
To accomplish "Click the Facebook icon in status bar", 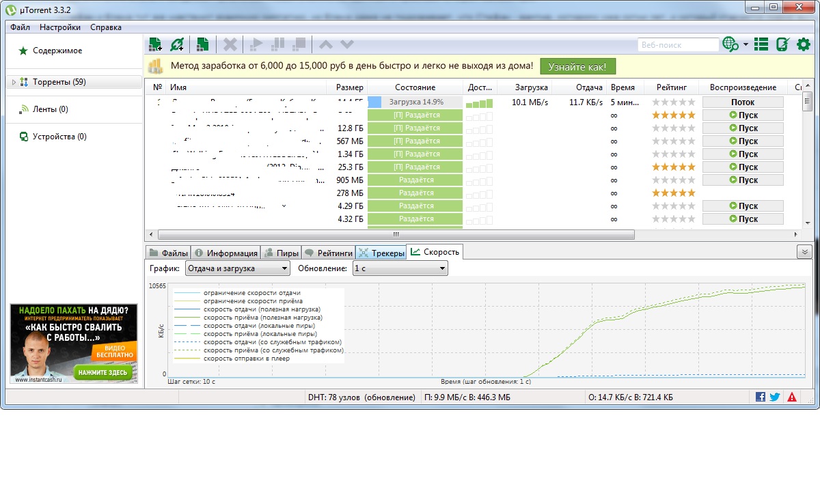I will pyautogui.click(x=761, y=397).
